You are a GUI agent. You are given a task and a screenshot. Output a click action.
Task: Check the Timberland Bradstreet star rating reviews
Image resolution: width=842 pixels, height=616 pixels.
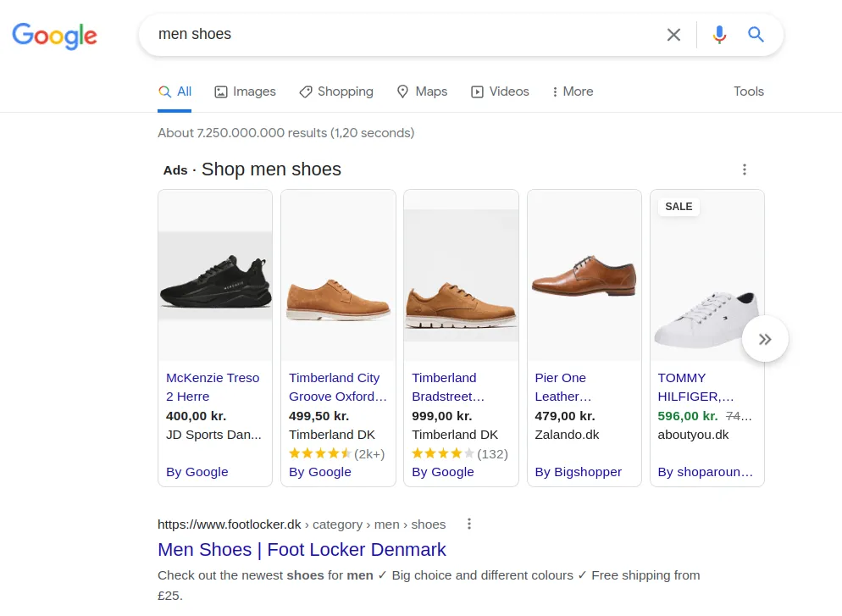[443, 453]
